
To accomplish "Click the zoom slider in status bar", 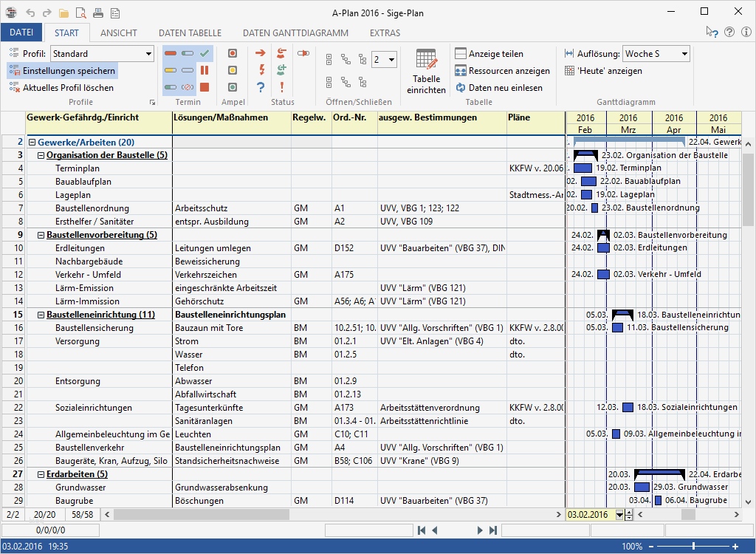I will [694, 547].
